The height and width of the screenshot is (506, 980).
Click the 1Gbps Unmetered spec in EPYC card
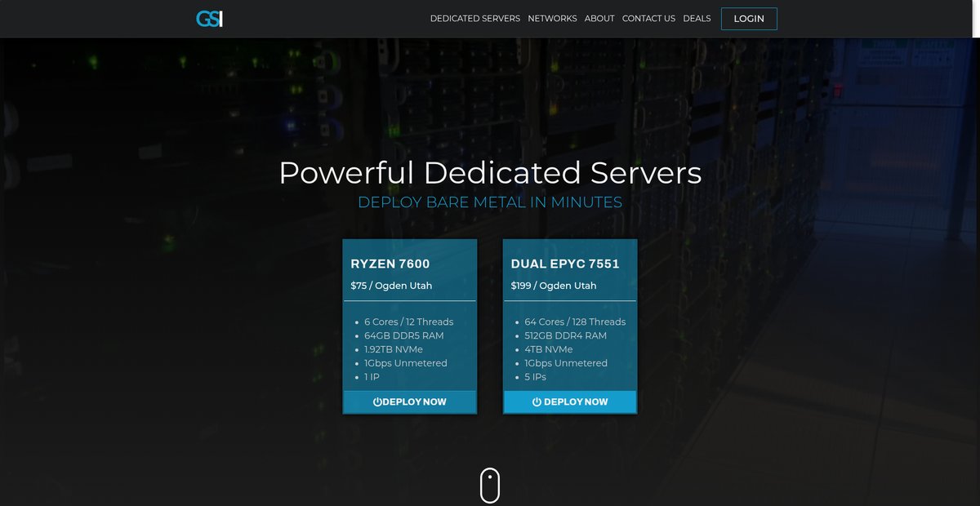tap(566, 363)
